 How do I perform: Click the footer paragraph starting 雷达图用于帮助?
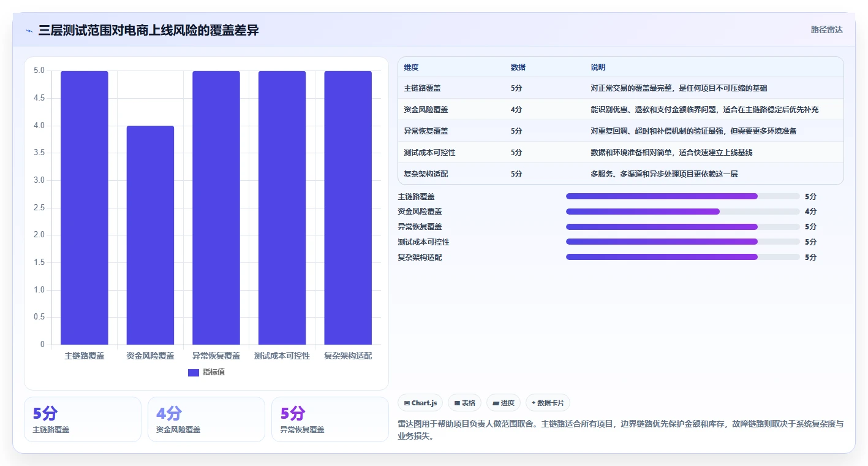point(621,429)
